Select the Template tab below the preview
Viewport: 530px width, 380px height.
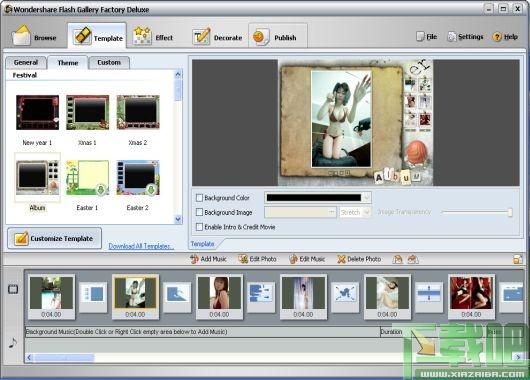tap(202, 244)
